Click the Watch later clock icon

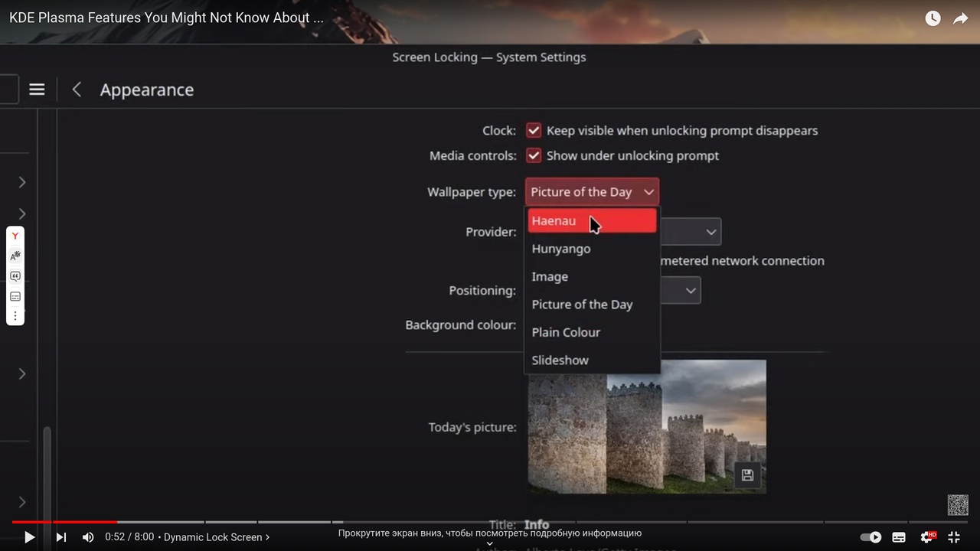tap(933, 18)
